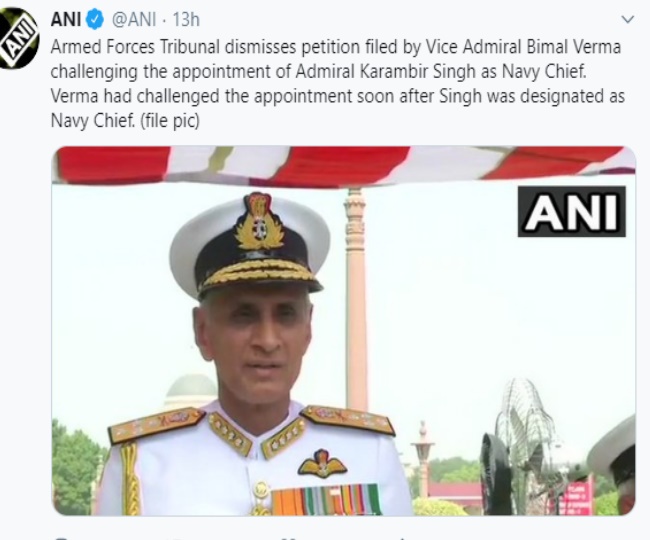650x540 pixels.
Task: Click the pink stone pillar in photo
Action: pyautogui.click(x=355, y=298)
